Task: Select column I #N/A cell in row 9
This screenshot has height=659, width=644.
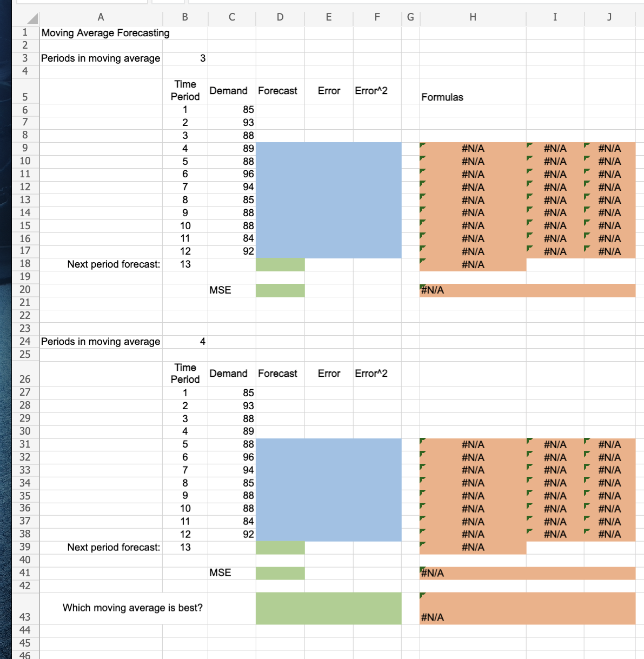Action: [x=555, y=148]
